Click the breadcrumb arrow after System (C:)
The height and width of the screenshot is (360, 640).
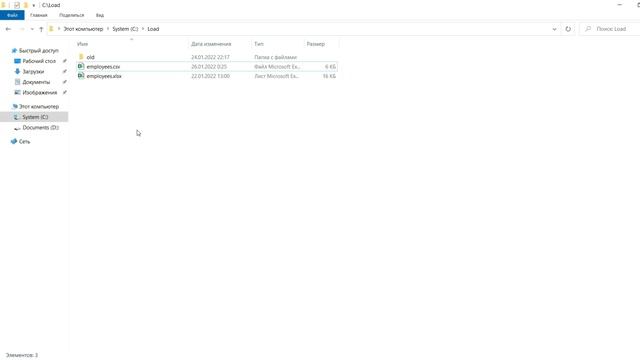click(x=143, y=29)
